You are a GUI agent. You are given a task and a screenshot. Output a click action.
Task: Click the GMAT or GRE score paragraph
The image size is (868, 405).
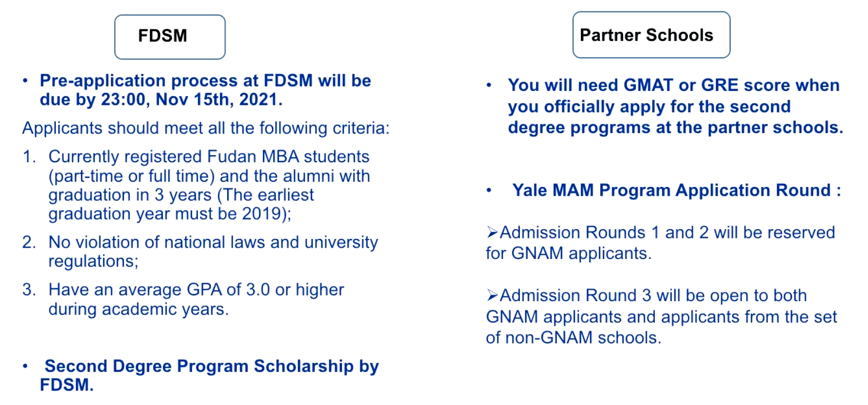[x=675, y=107]
